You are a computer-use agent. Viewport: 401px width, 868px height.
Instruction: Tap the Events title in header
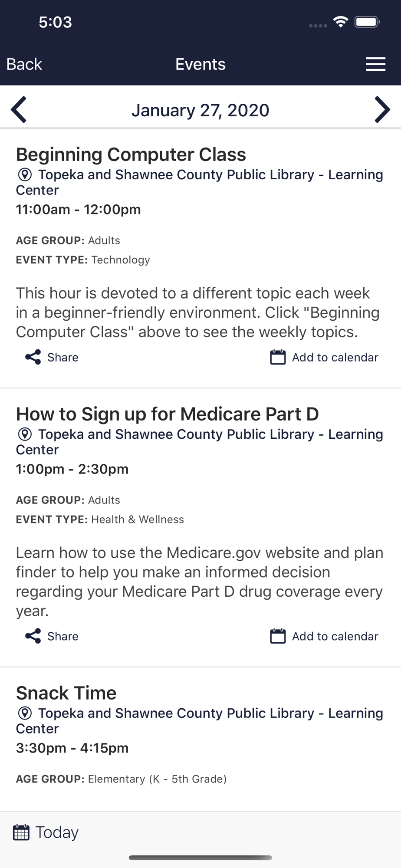[200, 64]
